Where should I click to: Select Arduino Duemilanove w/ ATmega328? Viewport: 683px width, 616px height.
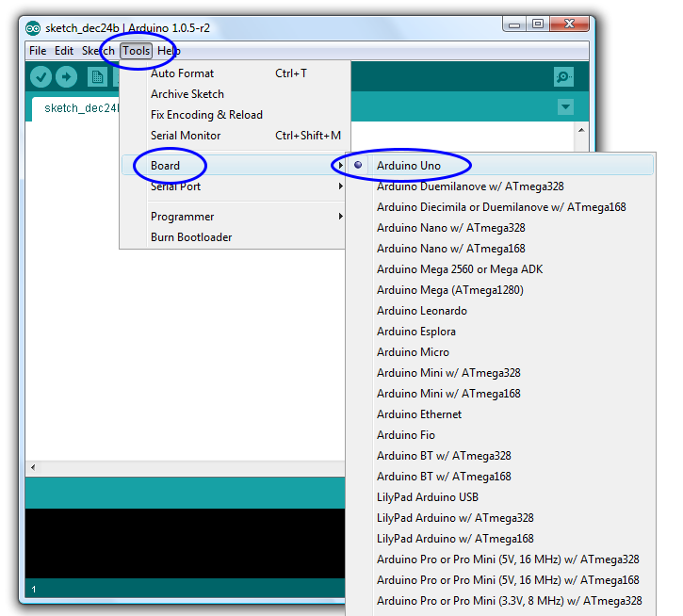tap(501, 186)
